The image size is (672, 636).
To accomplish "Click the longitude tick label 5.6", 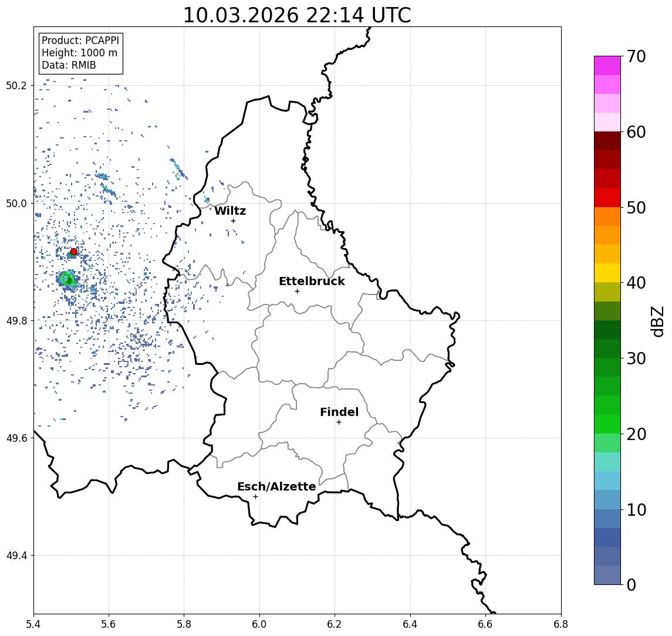I will (x=109, y=624).
